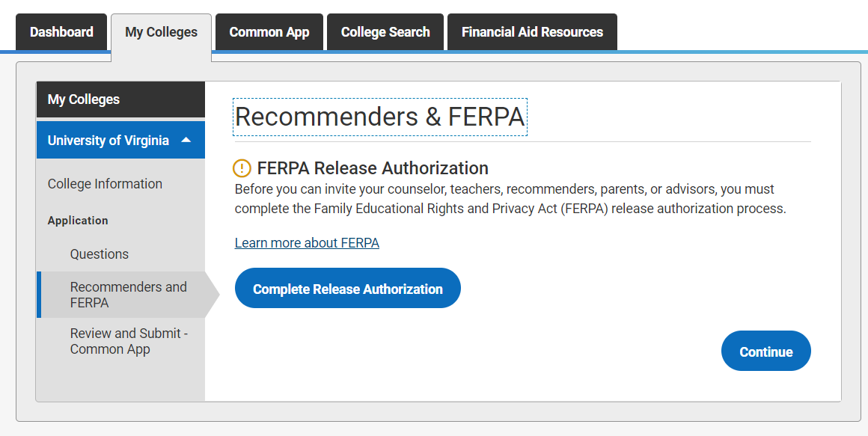Select University of Virginia college name in sidebar
868x436 pixels.
pyautogui.click(x=108, y=141)
